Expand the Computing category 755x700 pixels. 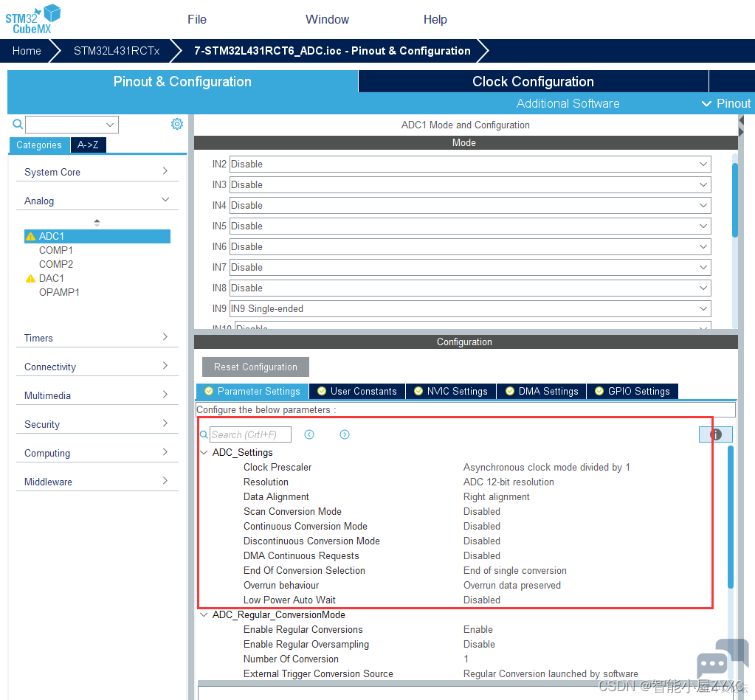click(x=97, y=453)
